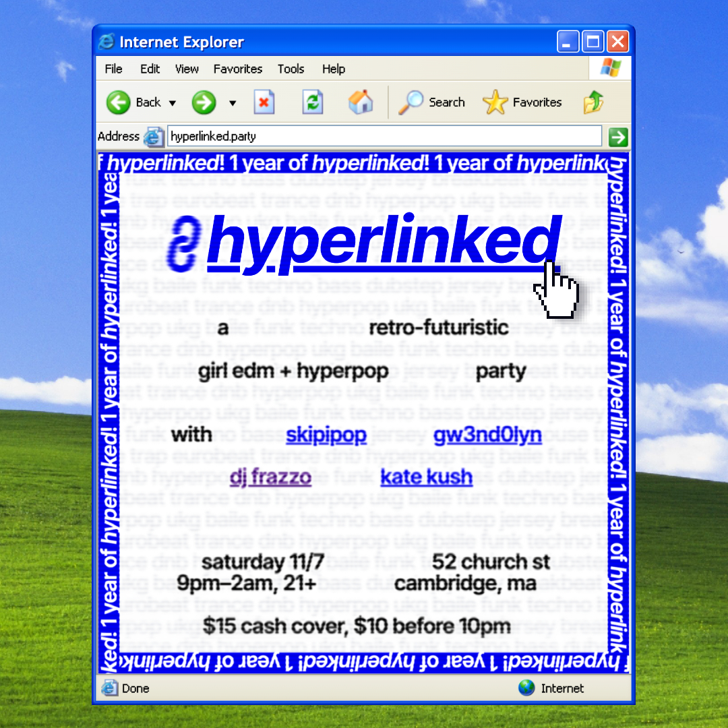Click the status bar page icon beside Done

coord(109,688)
